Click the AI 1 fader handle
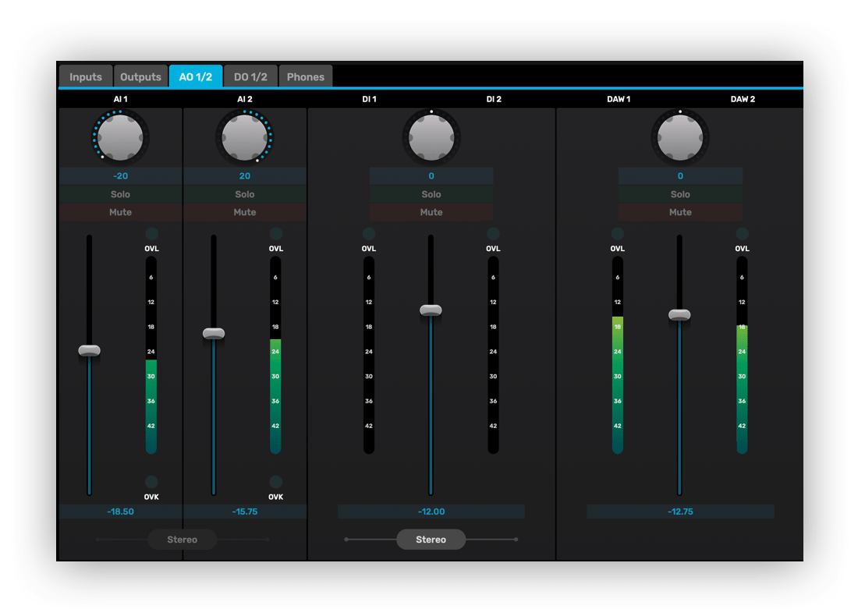858x616 pixels. click(89, 350)
